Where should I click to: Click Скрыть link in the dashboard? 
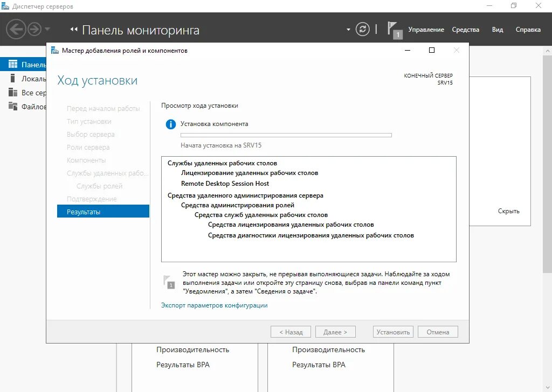click(x=508, y=211)
